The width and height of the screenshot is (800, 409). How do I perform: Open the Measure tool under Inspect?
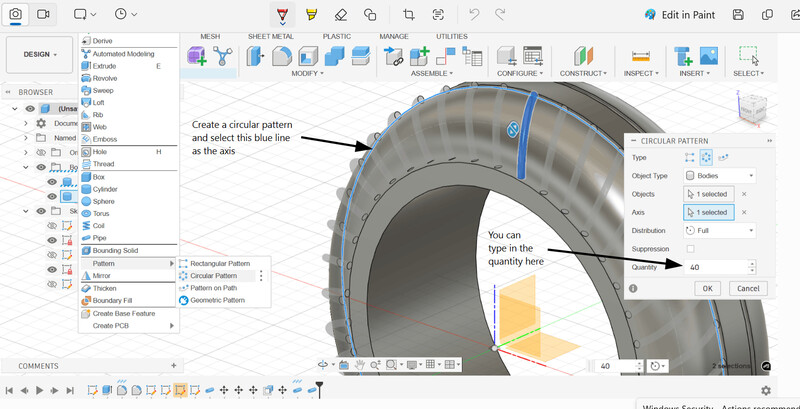click(641, 55)
